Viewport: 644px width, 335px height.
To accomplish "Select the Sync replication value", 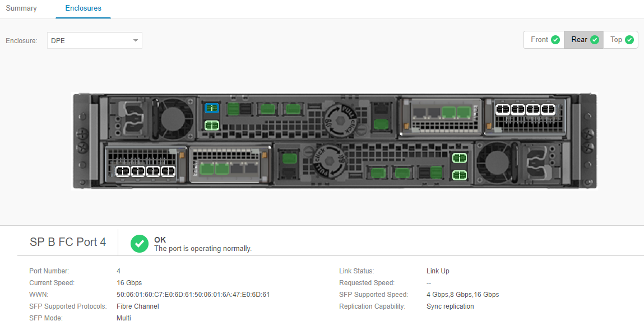I will 450,306.
